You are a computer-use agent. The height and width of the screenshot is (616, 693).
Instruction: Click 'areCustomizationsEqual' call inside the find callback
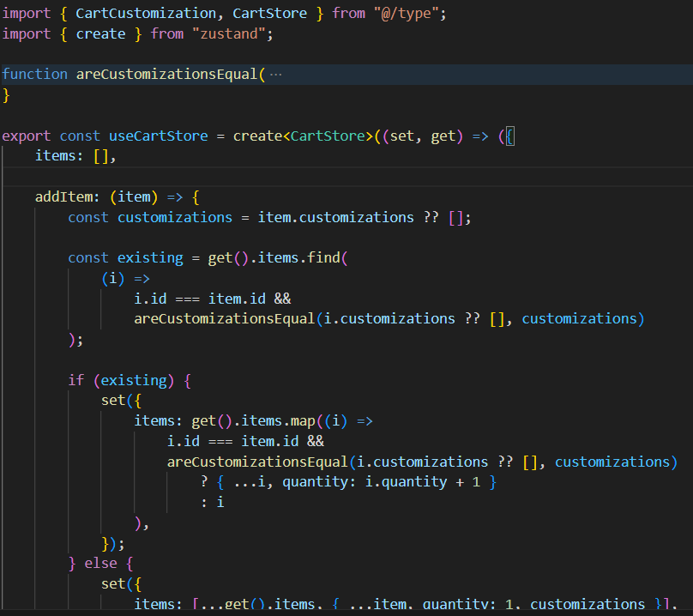224,319
